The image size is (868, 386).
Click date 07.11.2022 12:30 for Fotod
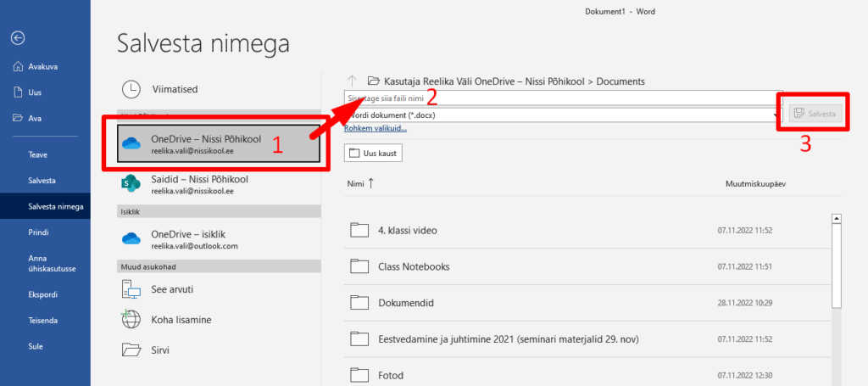[x=744, y=375]
